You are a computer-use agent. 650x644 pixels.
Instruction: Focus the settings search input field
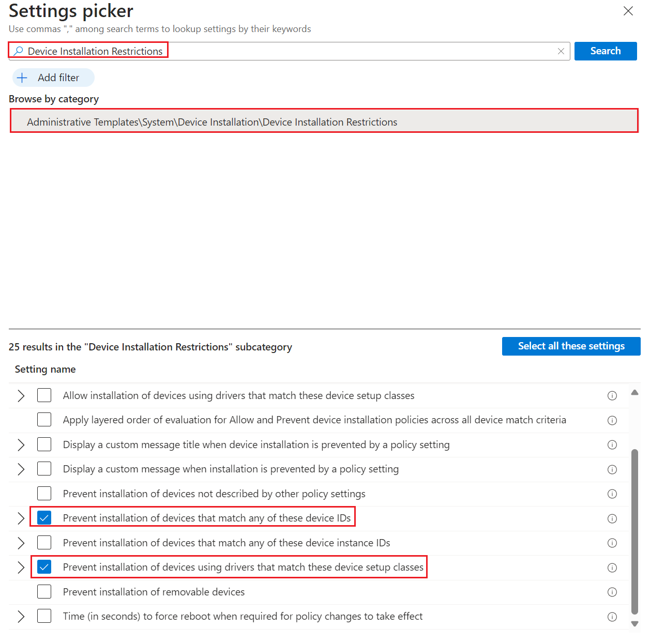coord(290,51)
